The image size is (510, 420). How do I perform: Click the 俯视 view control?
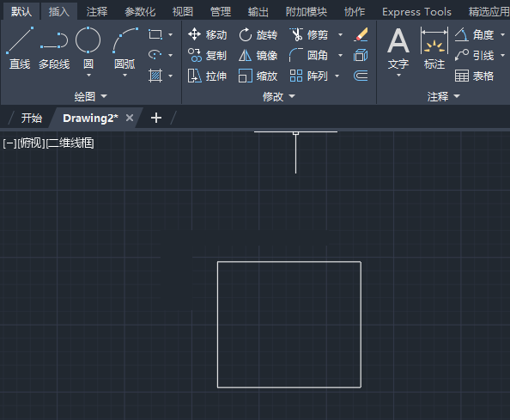point(31,143)
